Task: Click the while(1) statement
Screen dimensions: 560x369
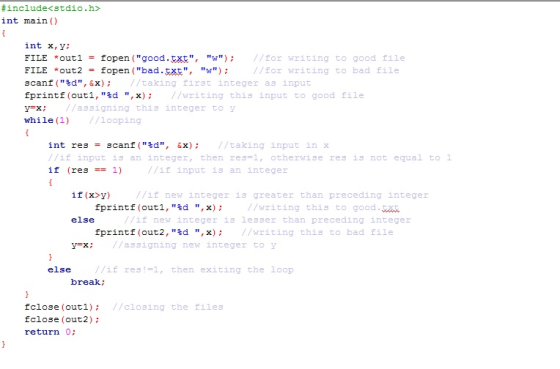Action: click(x=47, y=120)
